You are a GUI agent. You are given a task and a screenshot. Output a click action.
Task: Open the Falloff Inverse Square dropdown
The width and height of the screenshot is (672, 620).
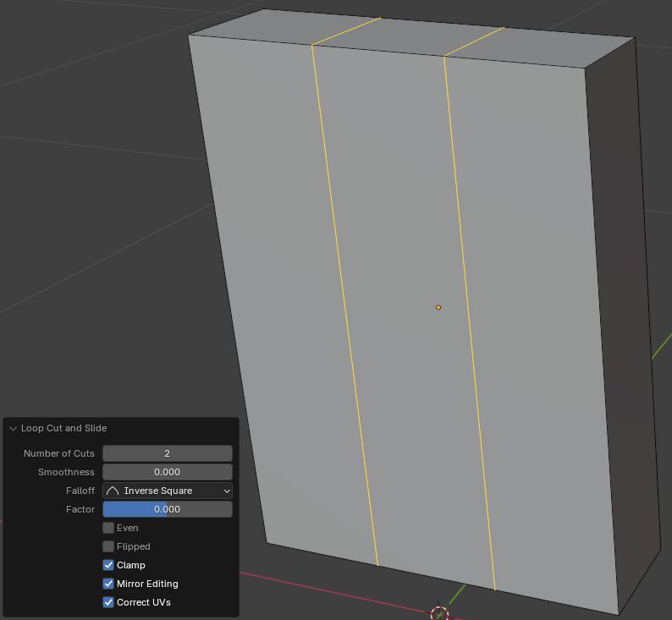(167, 491)
